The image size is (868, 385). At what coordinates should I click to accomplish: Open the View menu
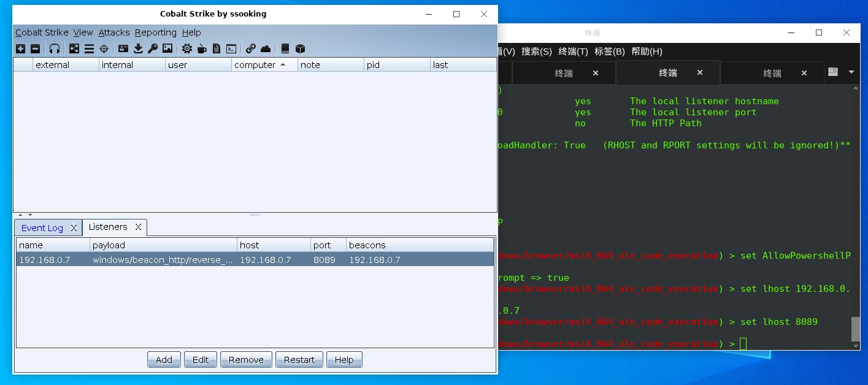[x=83, y=32]
